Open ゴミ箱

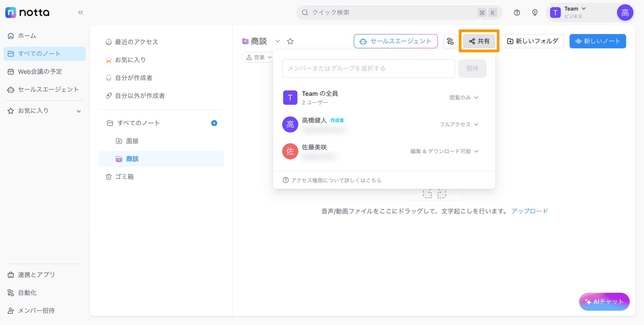(161, 177)
